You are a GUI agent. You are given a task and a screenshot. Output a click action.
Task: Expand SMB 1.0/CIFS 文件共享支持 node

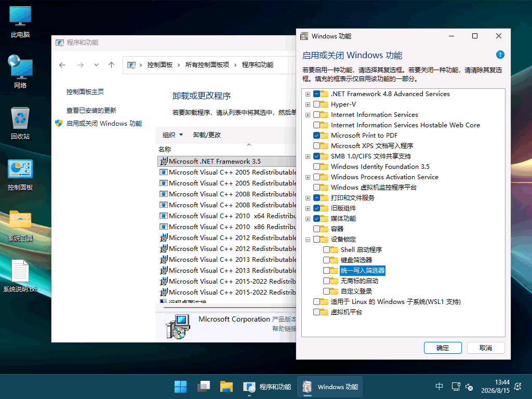(308, 156)
